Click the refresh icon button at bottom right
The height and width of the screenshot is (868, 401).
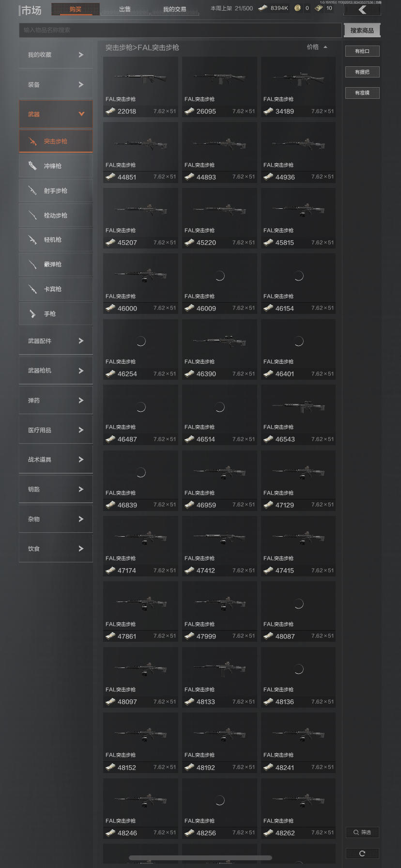point(362,853)
